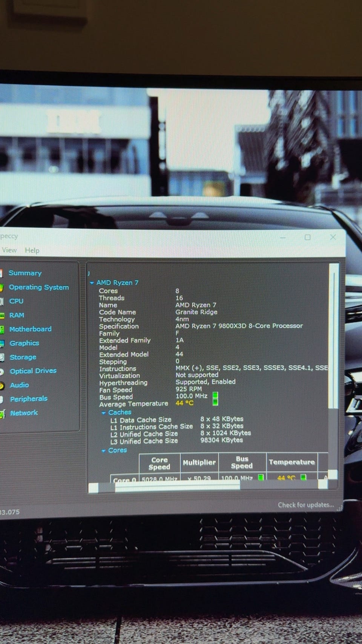Click Core 0 temperature green indicator
362x644 pixels.
coord(303,477)
